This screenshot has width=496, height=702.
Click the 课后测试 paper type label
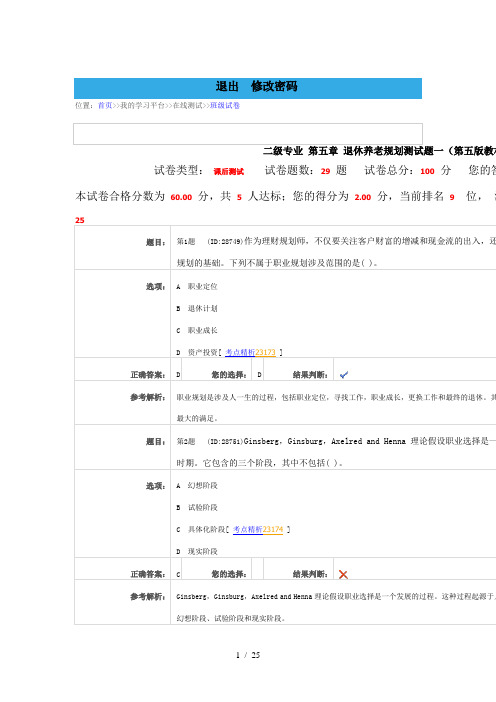click(x=229, y=171)
